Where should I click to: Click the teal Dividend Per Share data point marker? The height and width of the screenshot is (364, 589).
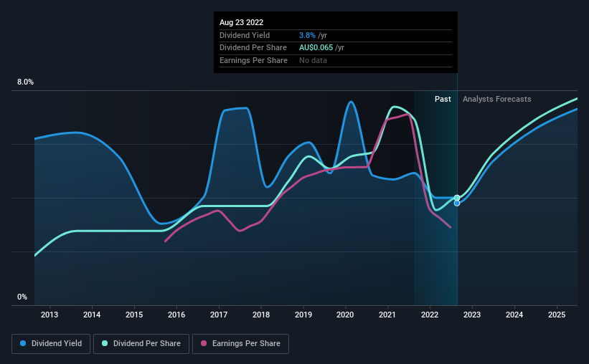[457, 198]
